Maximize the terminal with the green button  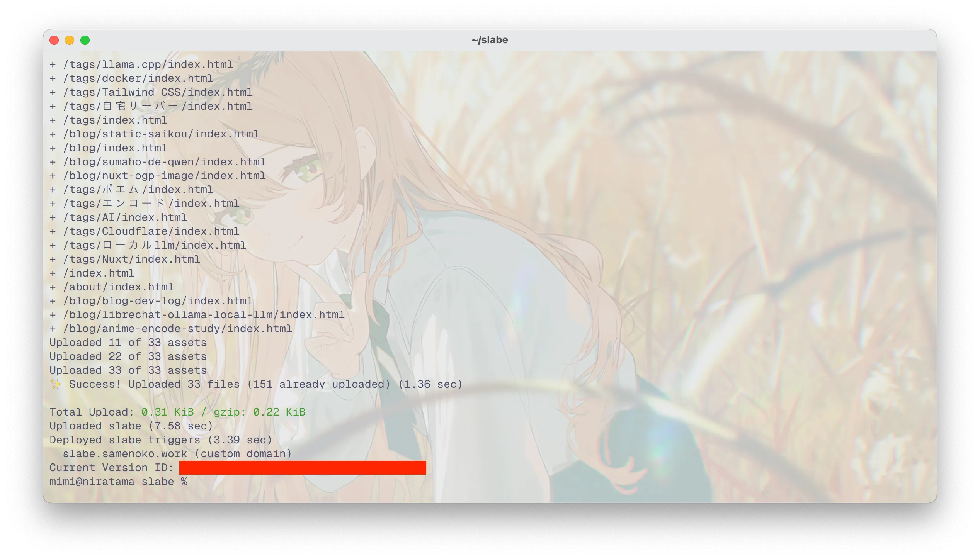pyautogui.click(x=85, y=40)
